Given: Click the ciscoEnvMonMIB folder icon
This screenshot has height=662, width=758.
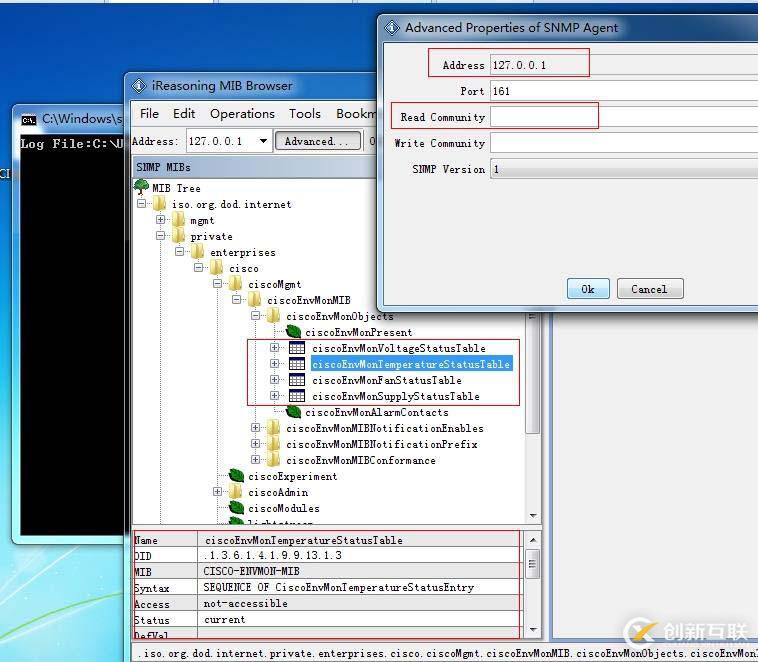Looking at the screenshot, I should click(x=254, y=300).
